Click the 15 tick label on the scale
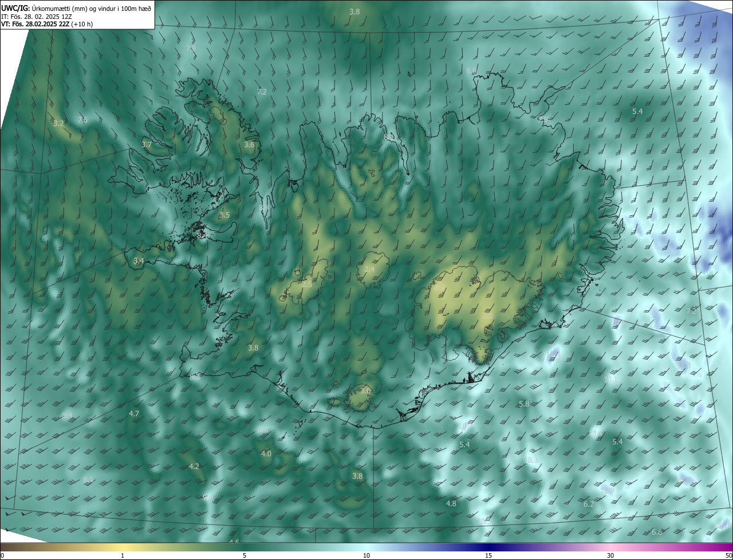The image size is (733, 560). [488, 555]
